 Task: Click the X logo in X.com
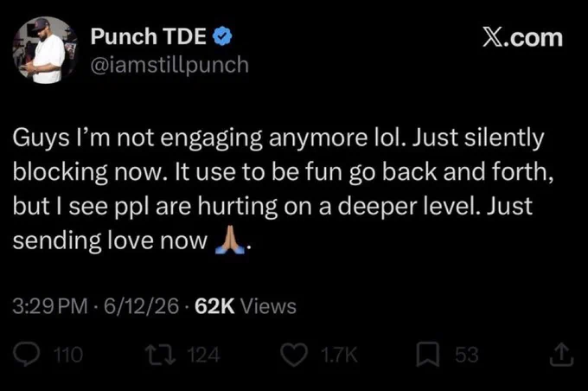pos(492,37)
